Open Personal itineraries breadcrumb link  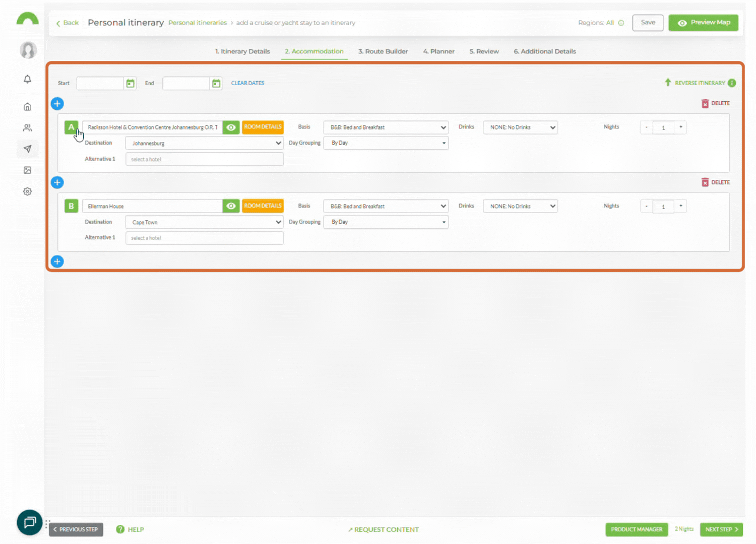click(x=198, y=23)
